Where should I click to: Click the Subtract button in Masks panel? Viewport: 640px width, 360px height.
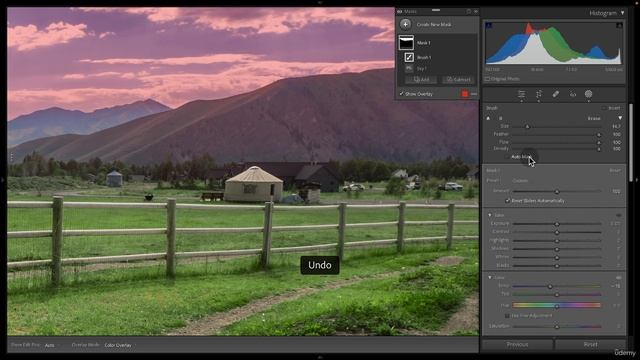click(458, 80)
